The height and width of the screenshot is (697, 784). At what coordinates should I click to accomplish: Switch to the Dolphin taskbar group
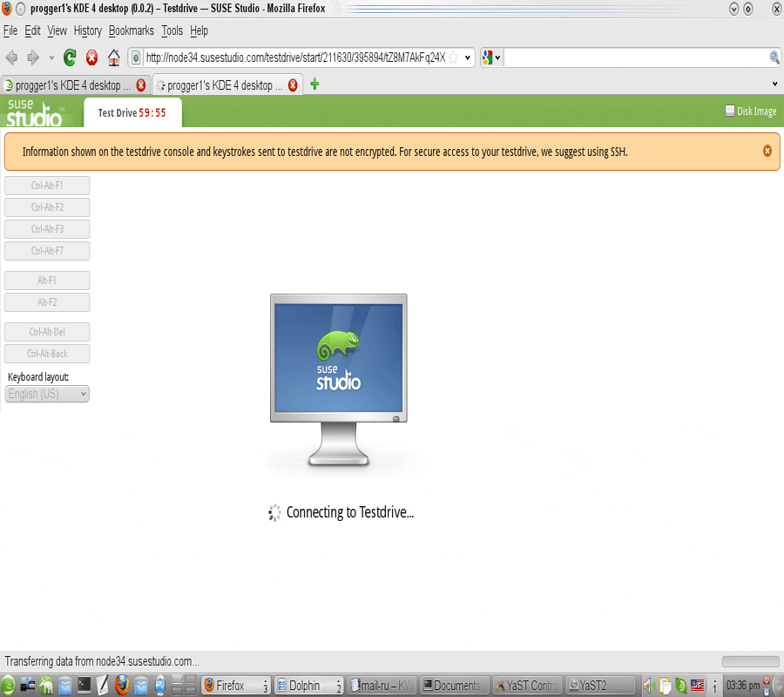(309, 685)
